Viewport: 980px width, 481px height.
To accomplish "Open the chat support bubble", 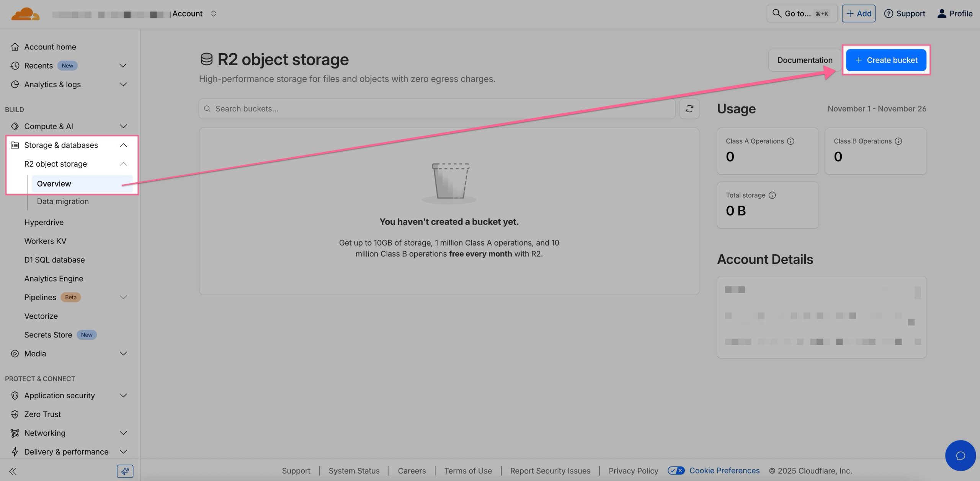I will pyautogui.click(x=960, y=455).
